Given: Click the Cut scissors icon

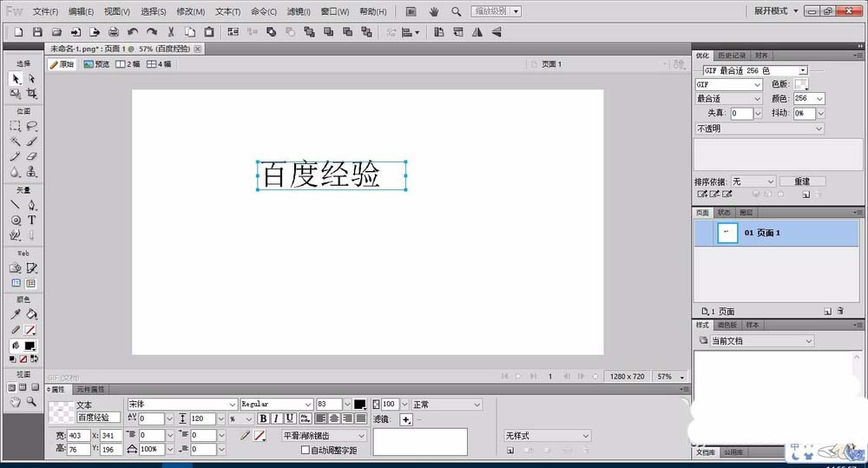Looking at the screenshot, I should 170,32.
